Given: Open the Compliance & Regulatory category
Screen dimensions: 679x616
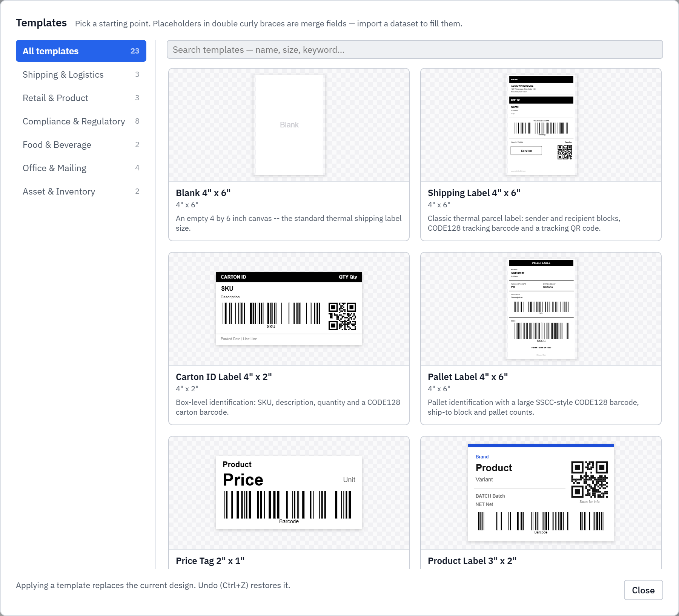Looking at the screenshot, I should (81, 121).
